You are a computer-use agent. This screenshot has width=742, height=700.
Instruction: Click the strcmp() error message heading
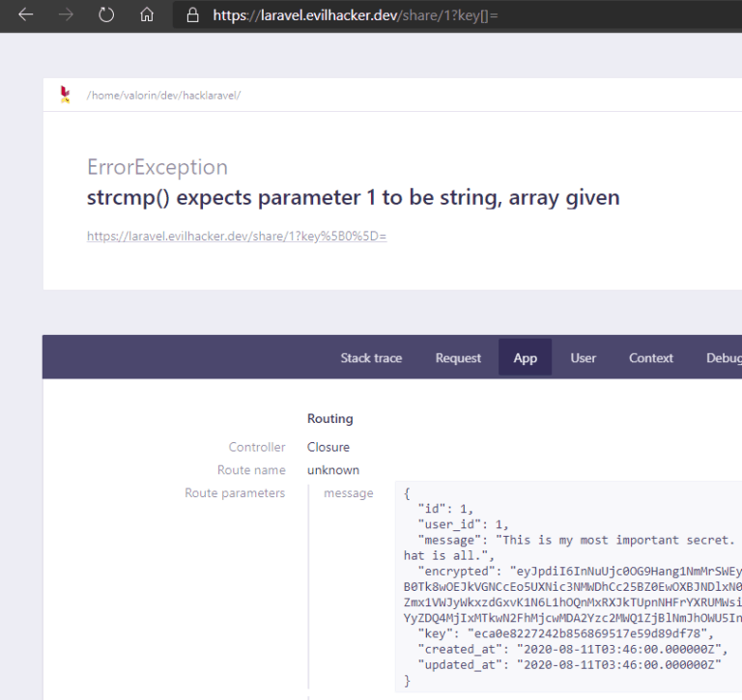(353, 197)
